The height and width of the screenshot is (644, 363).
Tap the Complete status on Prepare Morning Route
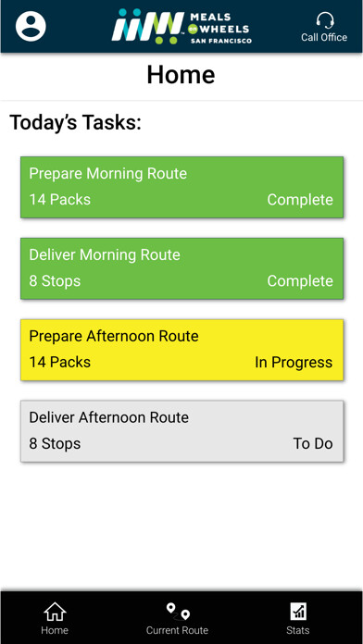[300, 200]
